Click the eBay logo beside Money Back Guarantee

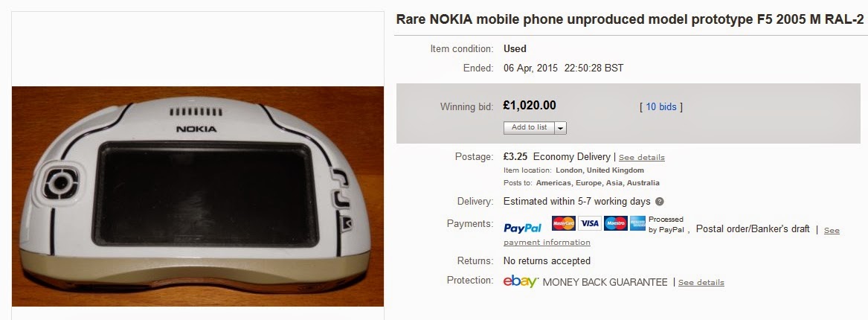point(521,282)
